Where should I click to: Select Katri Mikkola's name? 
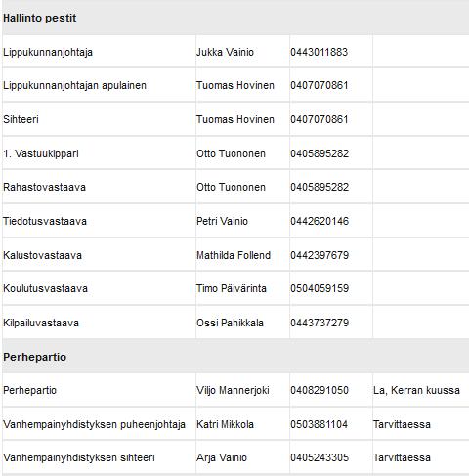pyautogui.click(x=225, y=424)
